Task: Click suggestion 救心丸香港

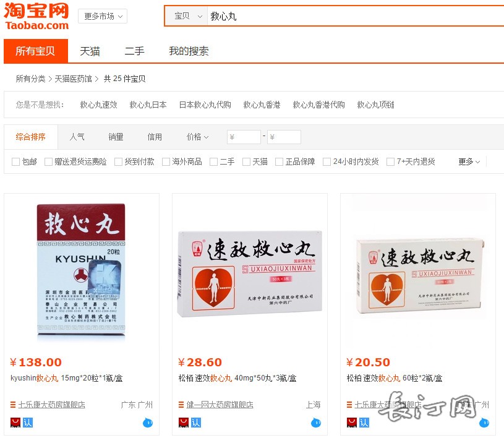Action: (x=262, y=105)
